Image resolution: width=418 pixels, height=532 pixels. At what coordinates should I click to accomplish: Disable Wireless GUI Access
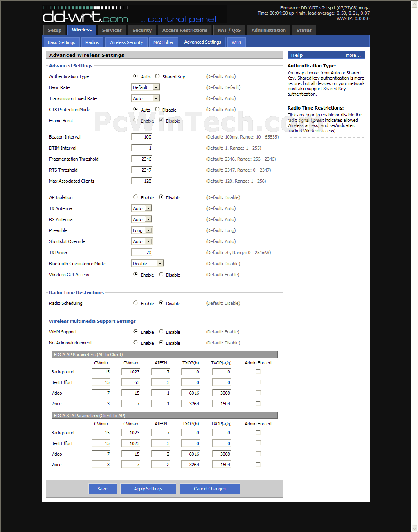click(161, 274)
